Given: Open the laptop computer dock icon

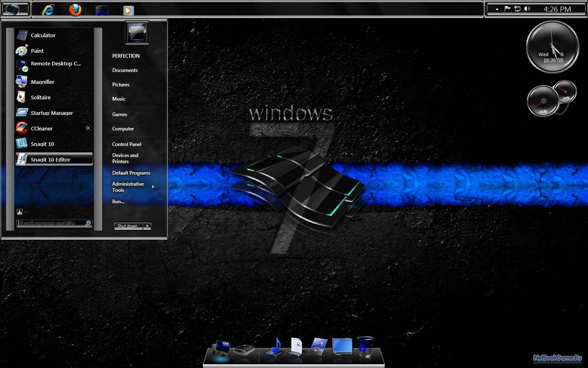Looking at the screenshot, I should coord(221,349).
